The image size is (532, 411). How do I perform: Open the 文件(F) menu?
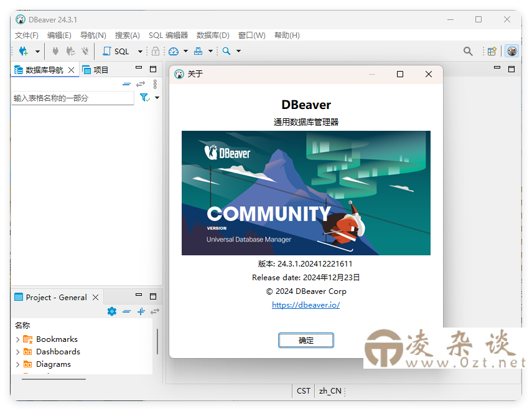27,35
